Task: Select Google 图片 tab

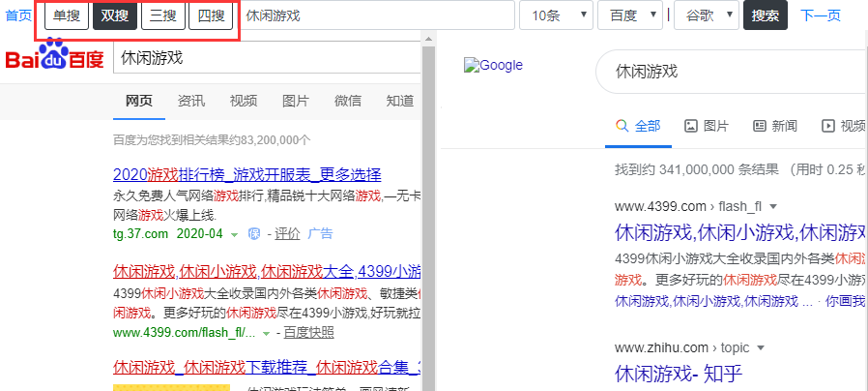Action: pos(707,127)
